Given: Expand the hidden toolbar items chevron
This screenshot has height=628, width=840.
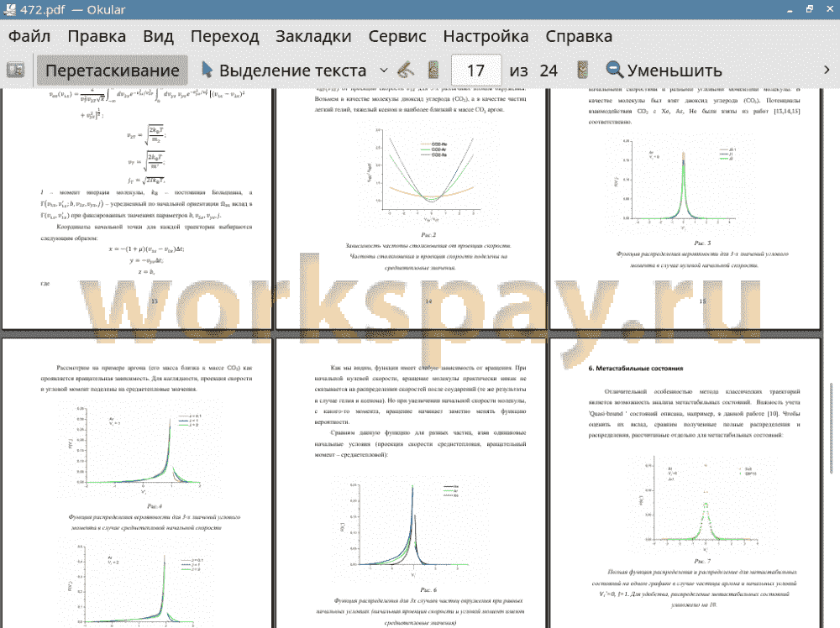Looking at the screenshot, I should (x=827, y=71).
